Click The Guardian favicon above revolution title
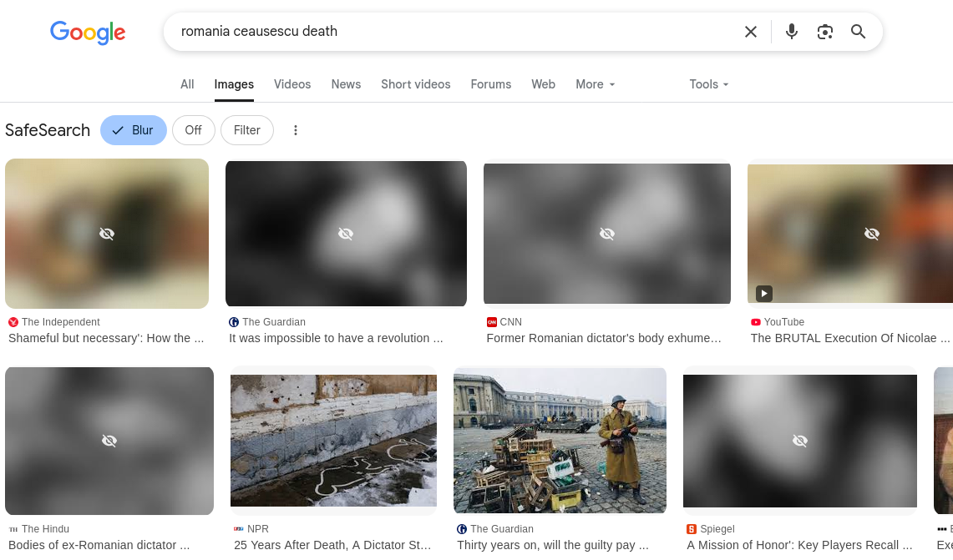 [233, 322]
